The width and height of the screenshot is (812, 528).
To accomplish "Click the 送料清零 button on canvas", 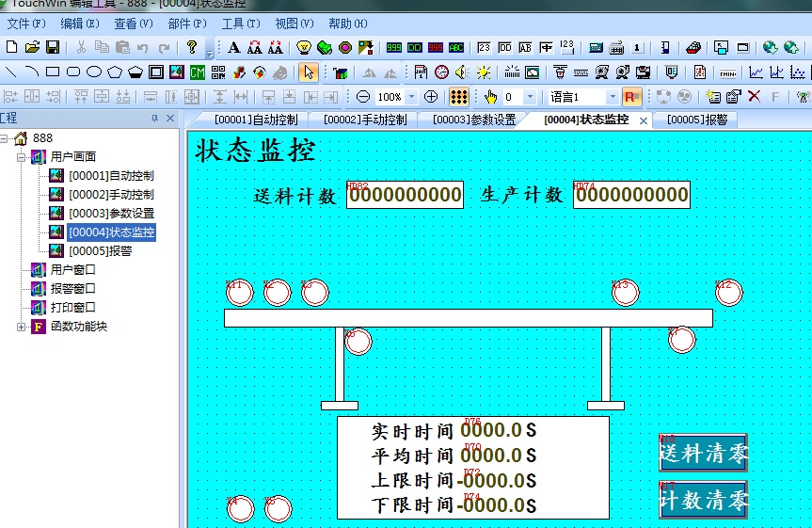I will point(703,453).
